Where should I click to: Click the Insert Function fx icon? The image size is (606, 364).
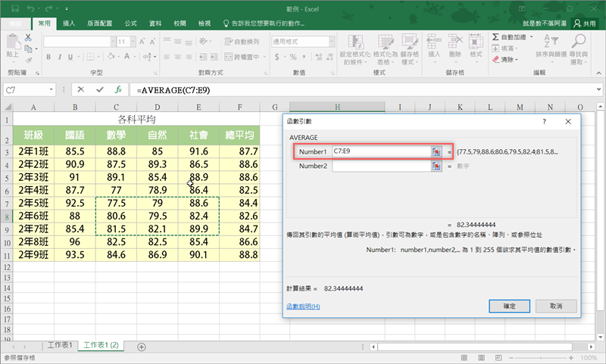point(118,89)
